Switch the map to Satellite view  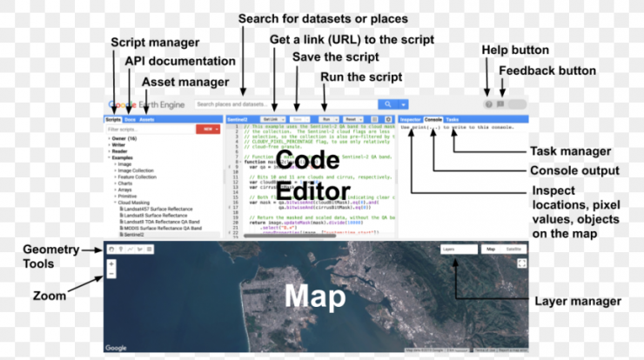tap(513, 250)
